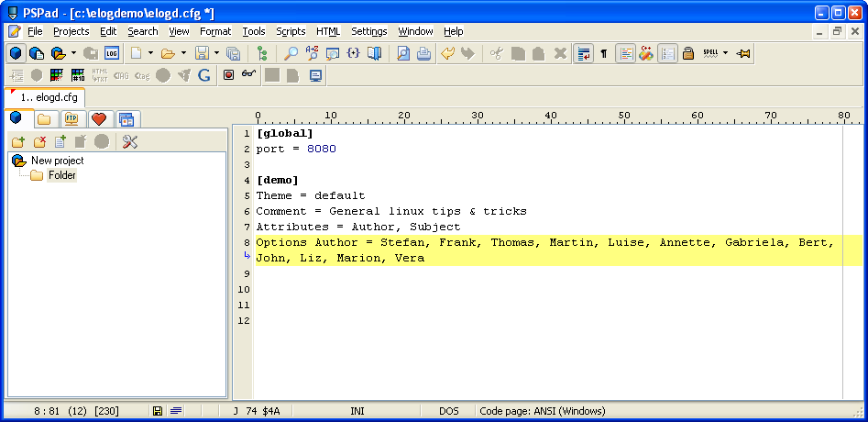Select the Folder tree item
This screenshot has height=422, width=868.
[x=62, y=175]
